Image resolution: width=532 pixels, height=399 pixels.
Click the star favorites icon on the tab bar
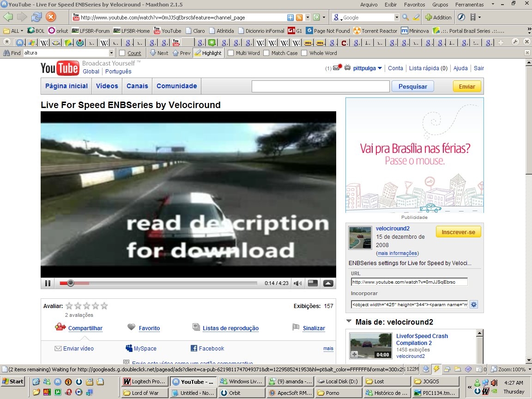7,42
